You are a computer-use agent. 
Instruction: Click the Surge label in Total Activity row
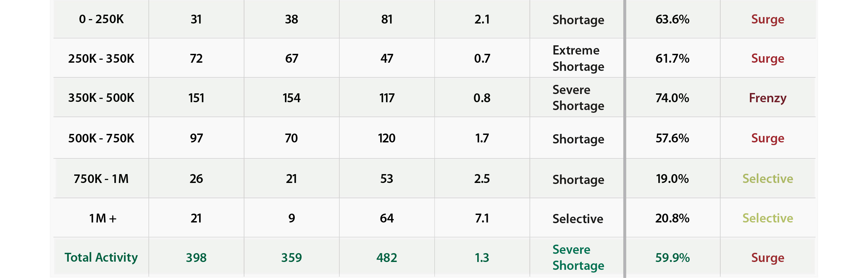(768, 258)
